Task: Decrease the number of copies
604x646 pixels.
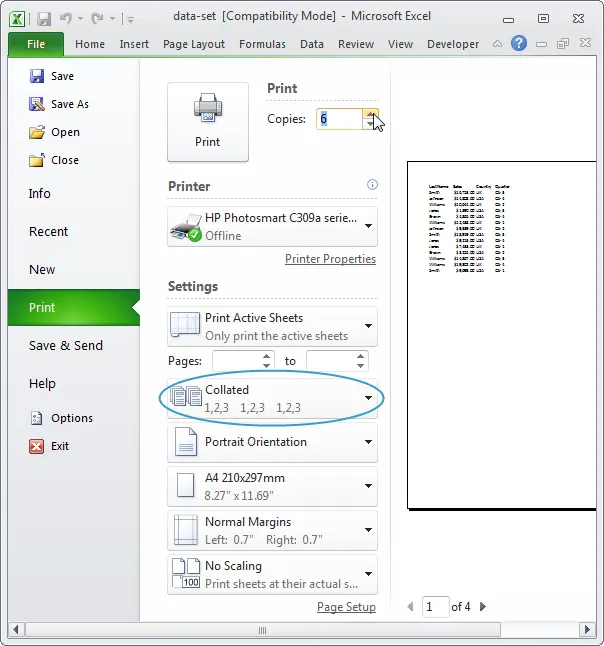Action: tap(370, 124)
